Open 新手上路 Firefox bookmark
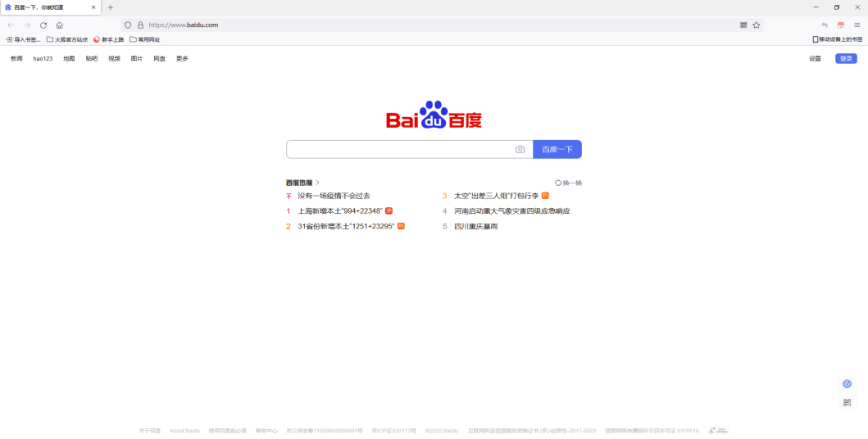Screen dimensions: 868x439 click(x=108, y=39)
